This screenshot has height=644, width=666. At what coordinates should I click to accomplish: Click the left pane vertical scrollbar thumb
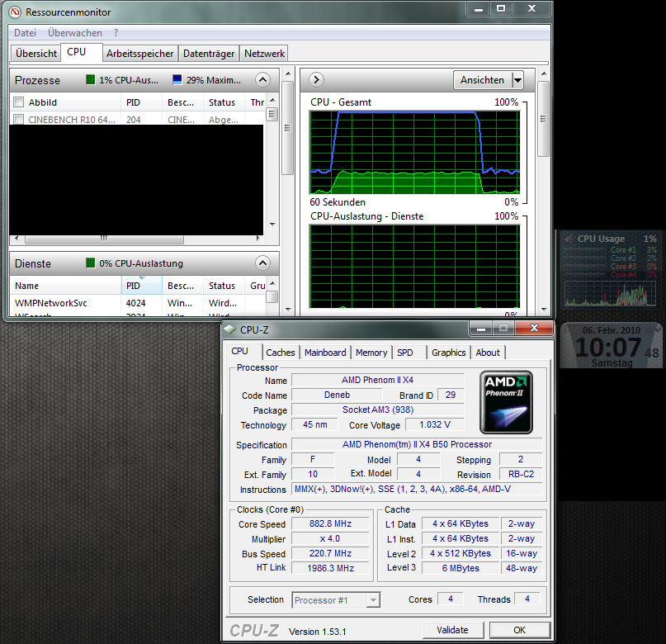pyautogui.click(x=287, y=127)
